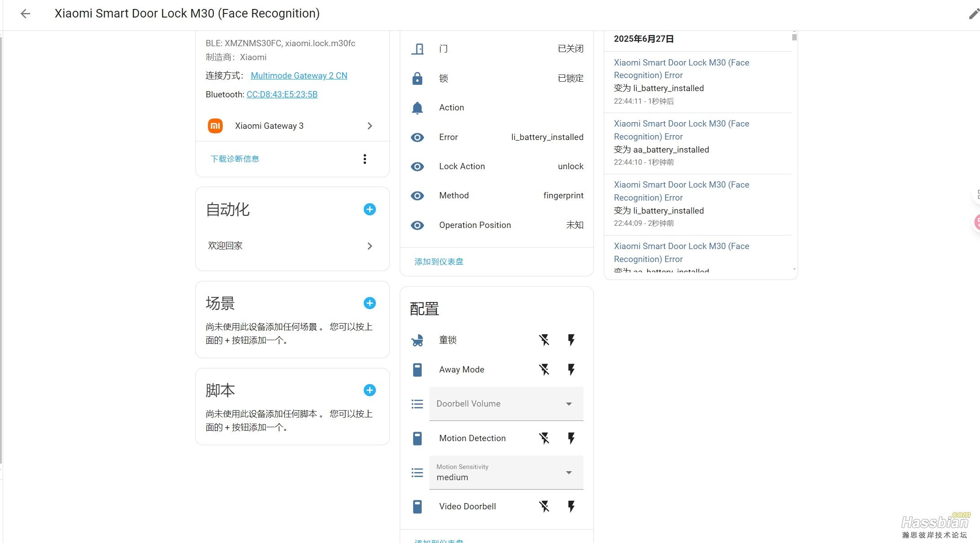Viewport: 980px width, 543px height.
Task: Click the 欢迎回家 automation label
Action: (x=225, y=246)
